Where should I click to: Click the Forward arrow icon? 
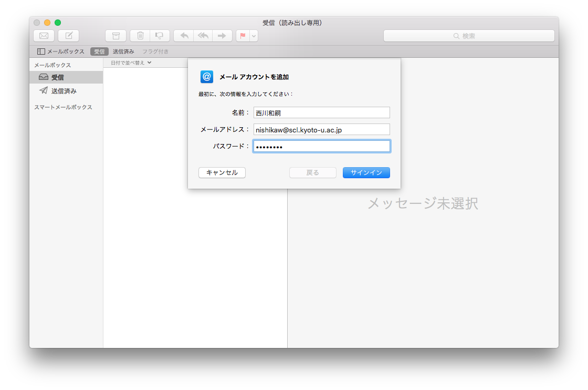(223, 36)
